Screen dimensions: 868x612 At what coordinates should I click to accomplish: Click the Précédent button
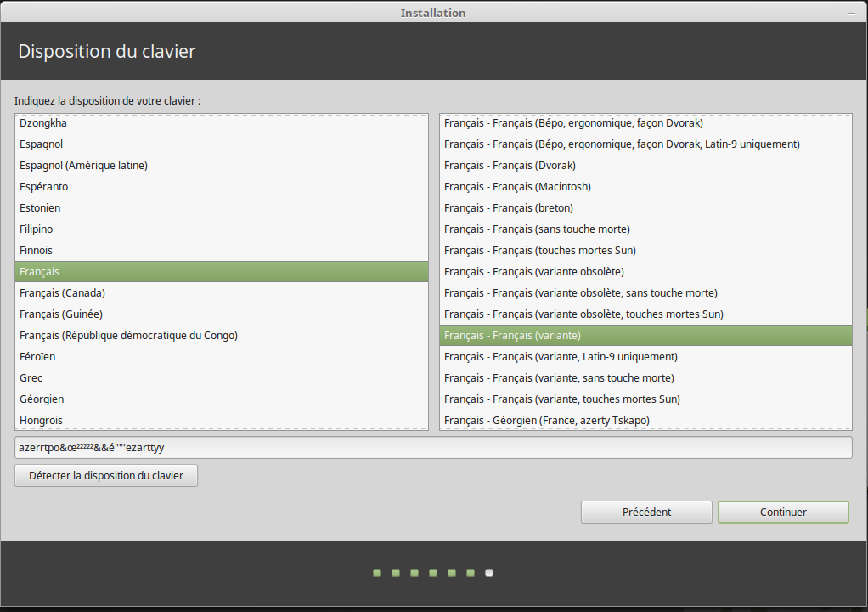(646, 512)
